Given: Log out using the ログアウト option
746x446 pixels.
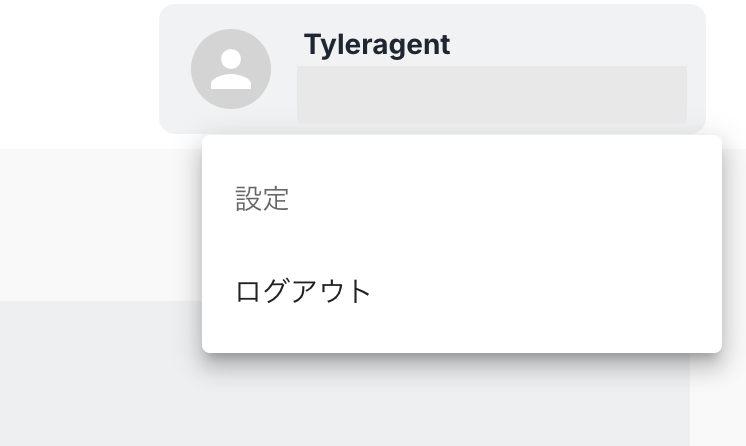Looking at the screenshot, I should point(303,292).
